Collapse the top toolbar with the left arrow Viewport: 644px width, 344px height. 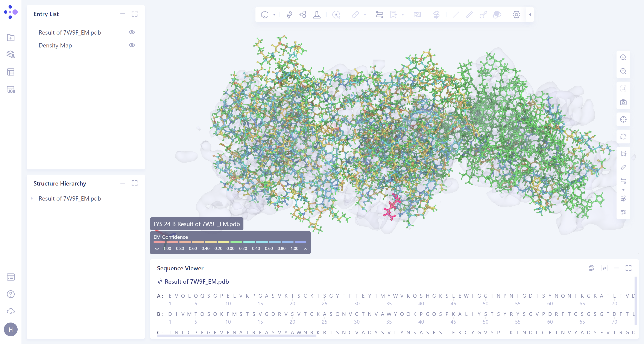point(530,15)
